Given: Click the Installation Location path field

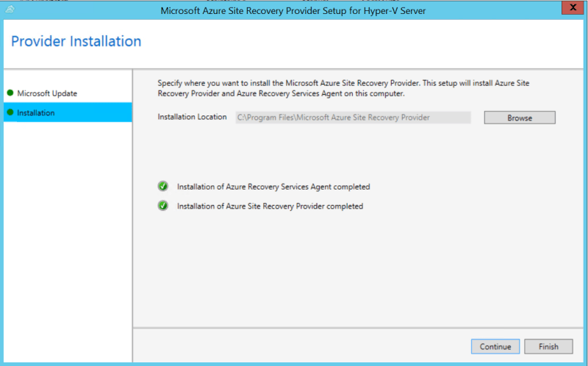Looking at the screenshot, I should click(x=353, y=118).
